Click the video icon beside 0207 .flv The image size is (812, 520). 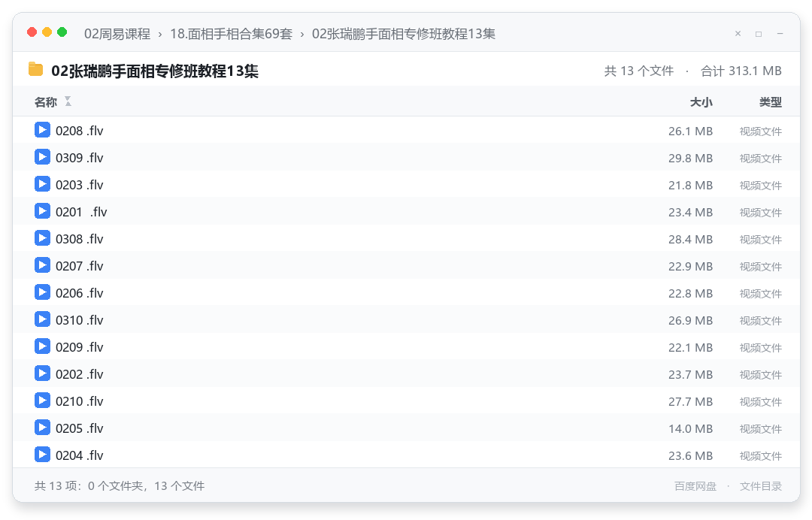[42, 265]
